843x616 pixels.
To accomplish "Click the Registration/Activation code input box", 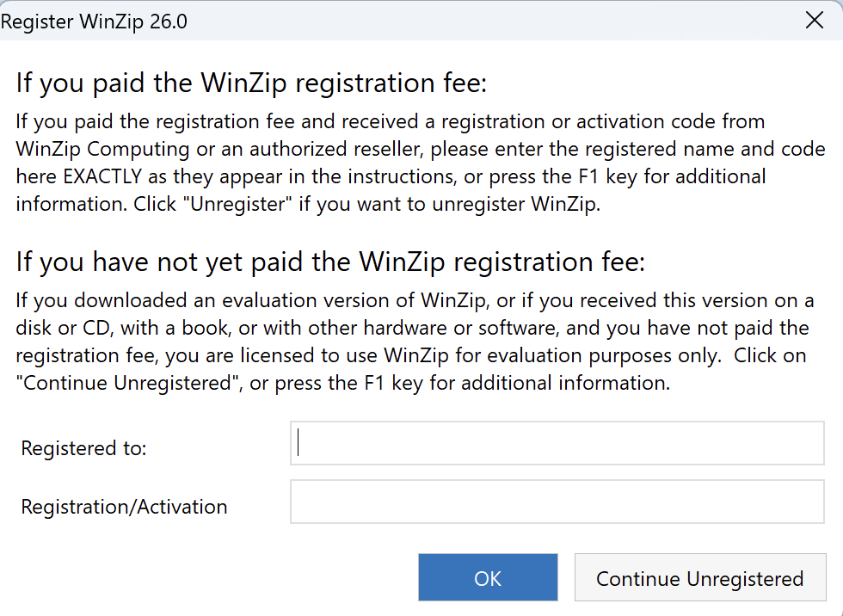I will coord(557,502).
